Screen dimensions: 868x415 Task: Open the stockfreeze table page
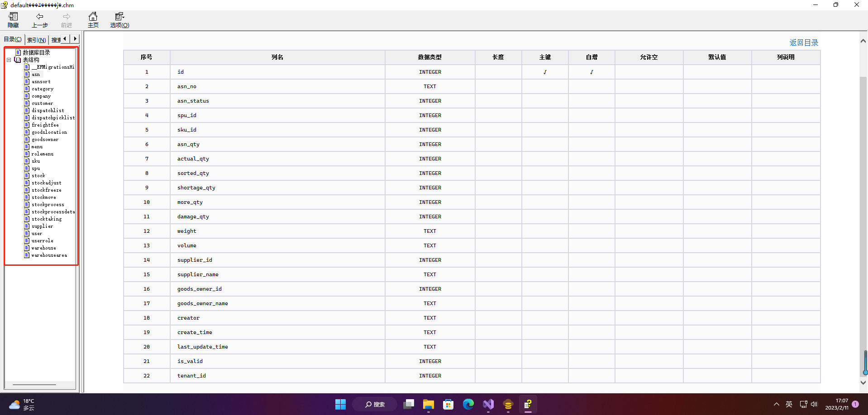(x=47, y=190)
